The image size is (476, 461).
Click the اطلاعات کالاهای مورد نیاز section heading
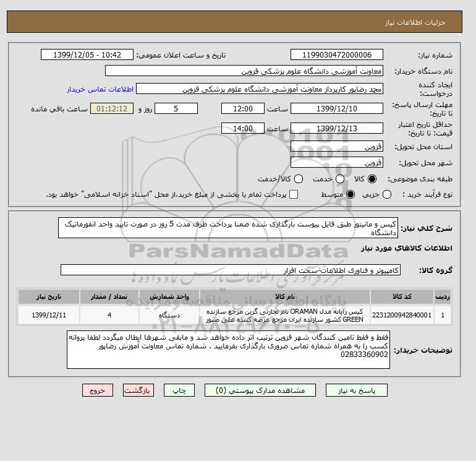coord(407,248)
